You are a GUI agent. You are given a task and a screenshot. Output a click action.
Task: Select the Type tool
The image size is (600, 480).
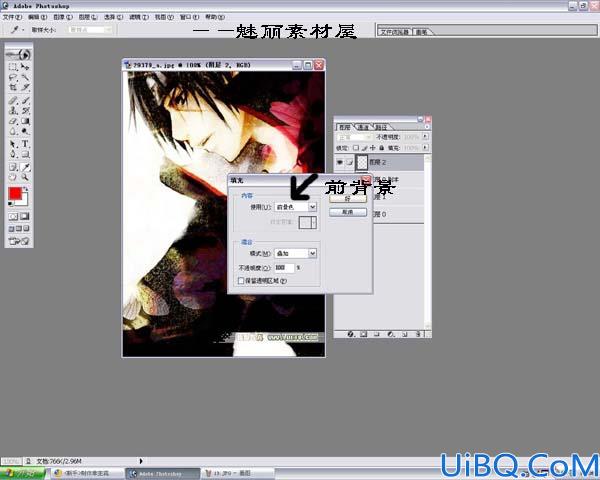click(x=25, y=144)
